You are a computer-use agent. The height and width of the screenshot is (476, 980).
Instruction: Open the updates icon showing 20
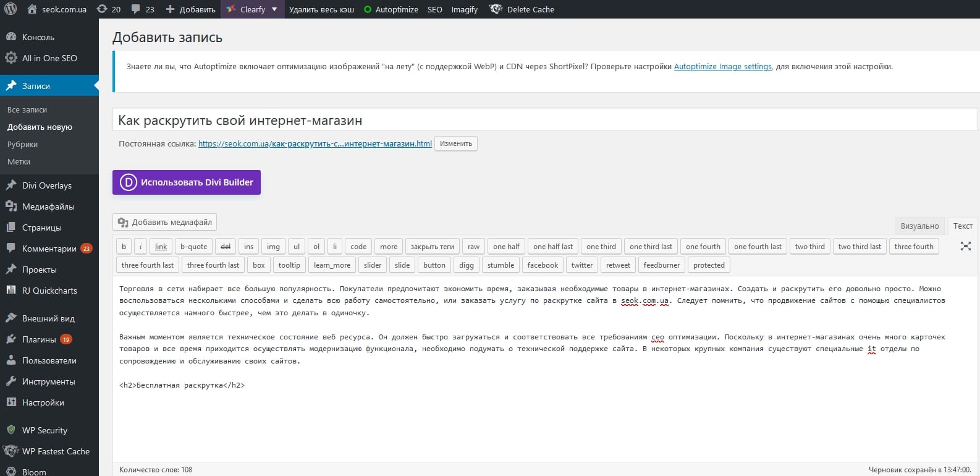point(102,9)
